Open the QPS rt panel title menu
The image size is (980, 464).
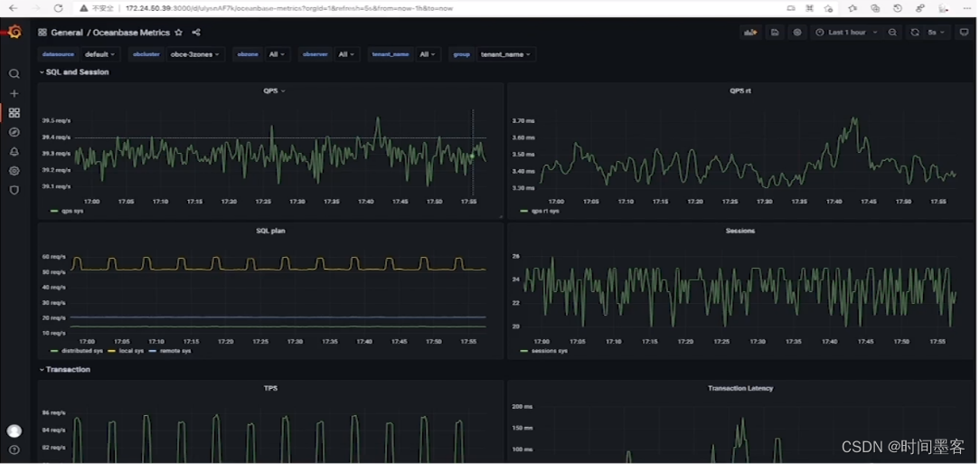740,90
